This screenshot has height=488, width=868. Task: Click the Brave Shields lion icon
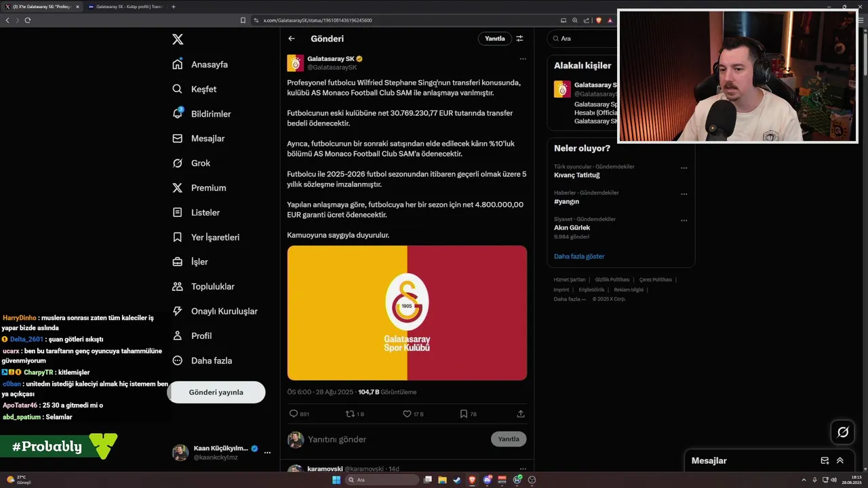(x=599, y=20)
